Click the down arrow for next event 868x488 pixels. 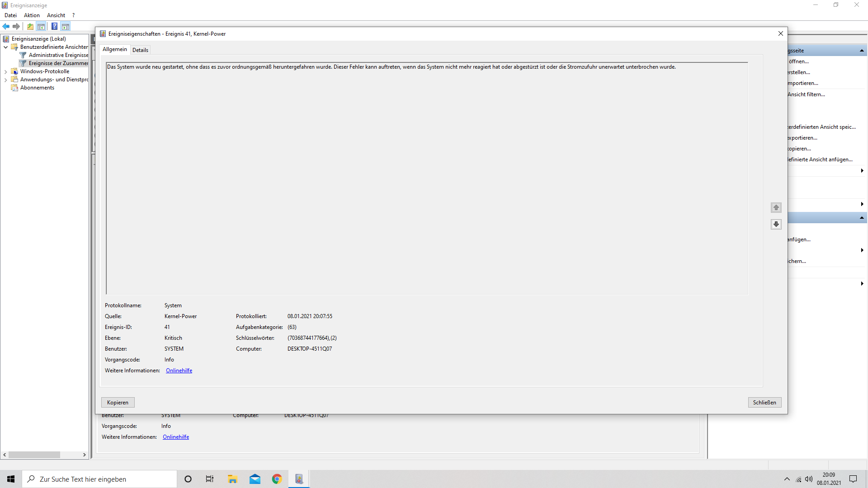point(776,224)
